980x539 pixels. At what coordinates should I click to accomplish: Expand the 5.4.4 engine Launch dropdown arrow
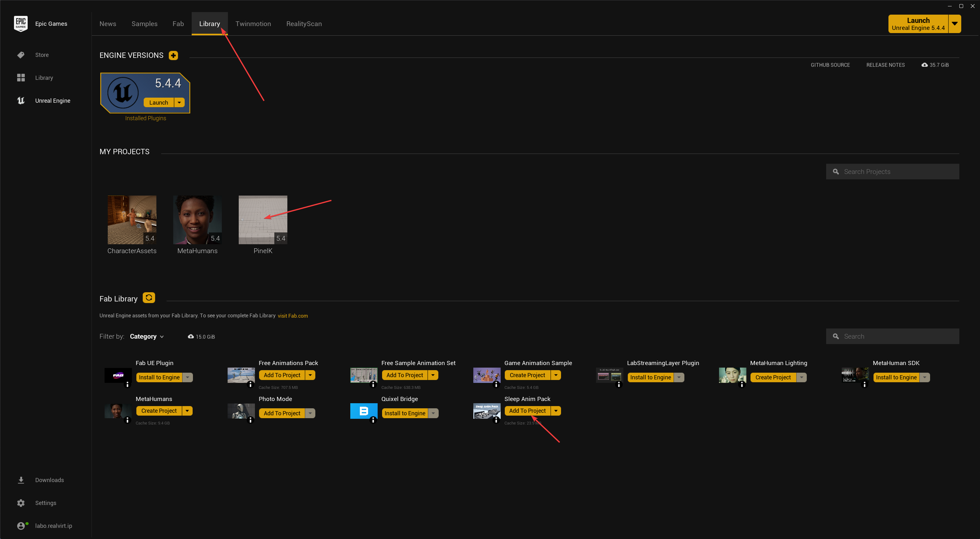click(x=179, y=102)
